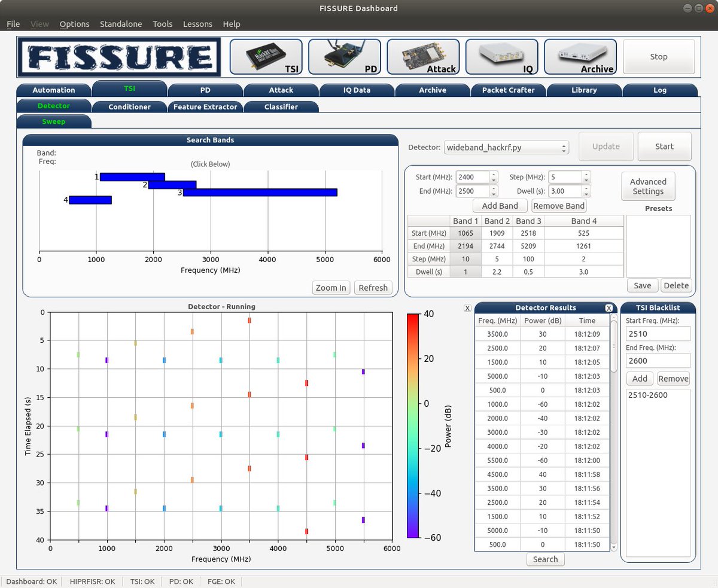Image resolution: width=718 pixels, height=588 pixels.
Task: Switch to the IQ Data tab
Action: [357, 90]
